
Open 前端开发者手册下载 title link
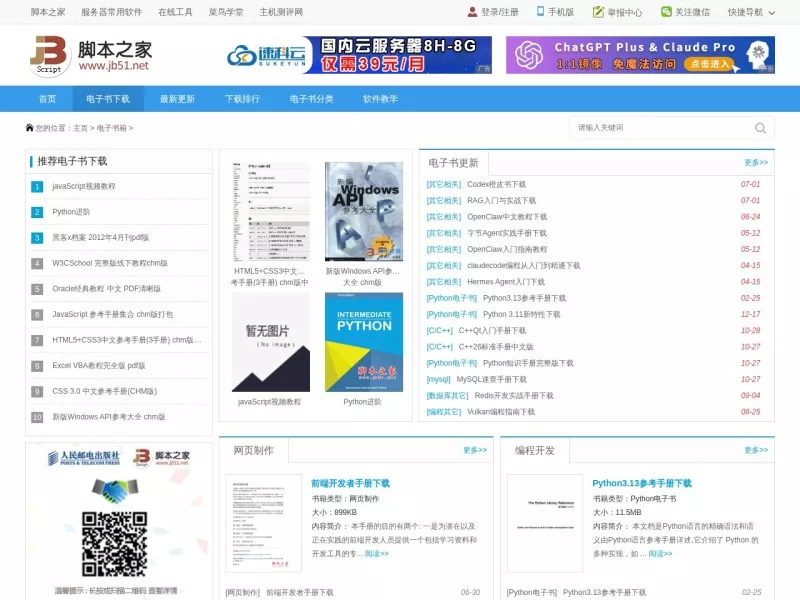(351, 483)
